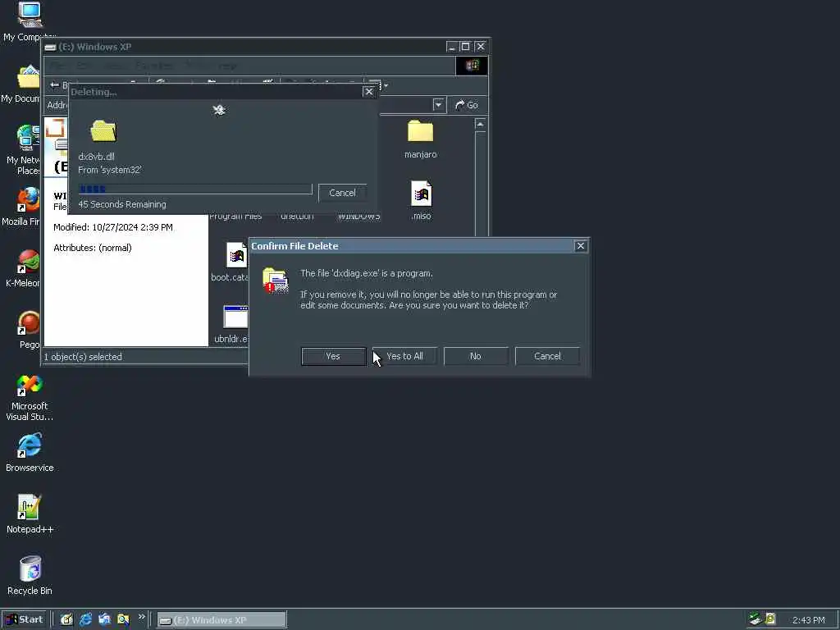Launch Microsoft Visual Studio shortcut
Image resolution: width=840 pixels, height=630 pixels.
[x=30, y=398]
